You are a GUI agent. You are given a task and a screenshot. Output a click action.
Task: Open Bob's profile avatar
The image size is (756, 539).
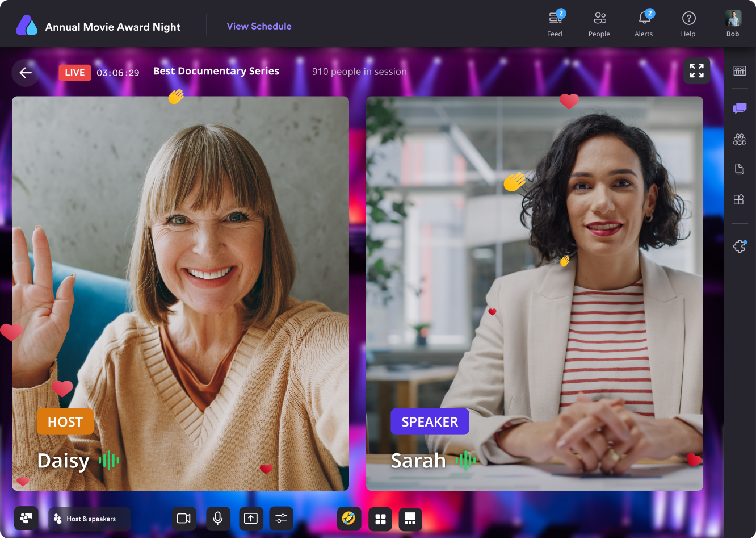point(733,19)
